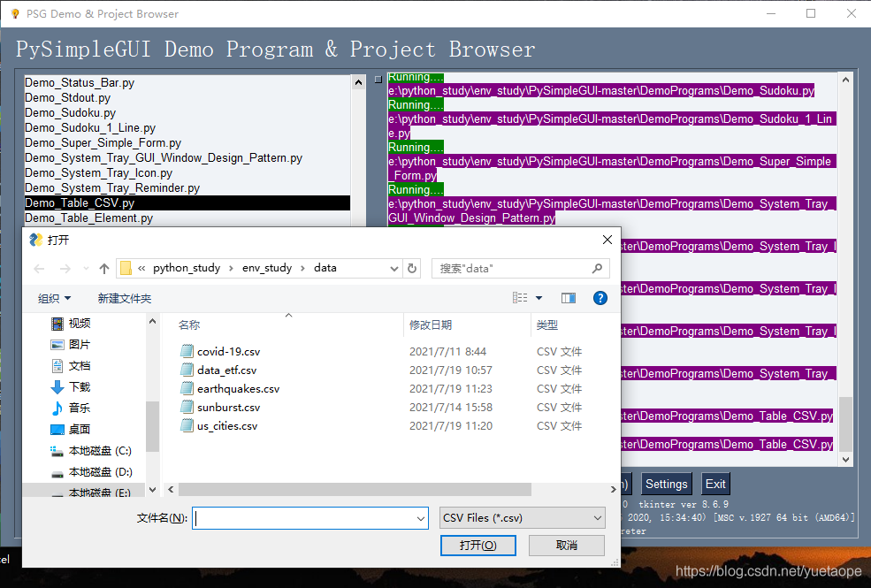Open the 组织 organize menu
The height and width of the screenshot is (588, 871).
pyautogui.click(x=55, y=299)
